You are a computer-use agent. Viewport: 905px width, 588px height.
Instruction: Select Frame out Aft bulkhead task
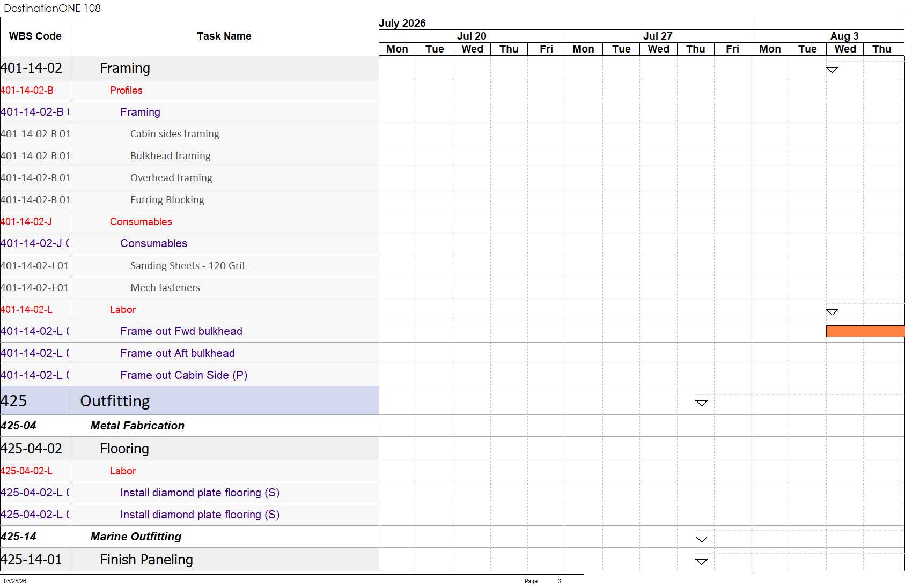[x=189, y=353]
